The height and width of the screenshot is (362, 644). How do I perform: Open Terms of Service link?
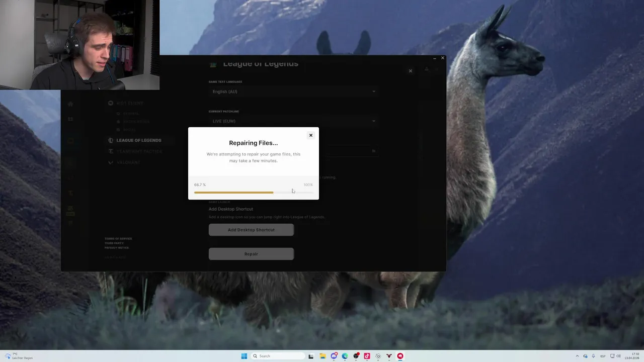[118, 239]
